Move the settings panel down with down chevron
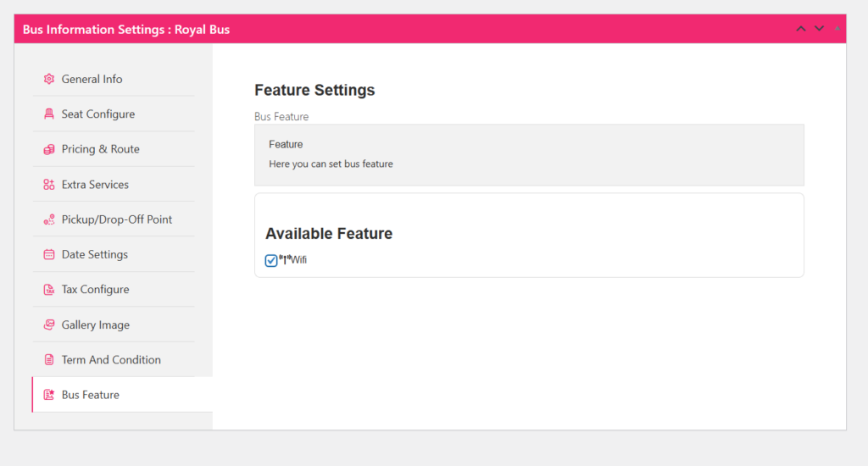Screen dimensions: 868x466 coord(819,29)
